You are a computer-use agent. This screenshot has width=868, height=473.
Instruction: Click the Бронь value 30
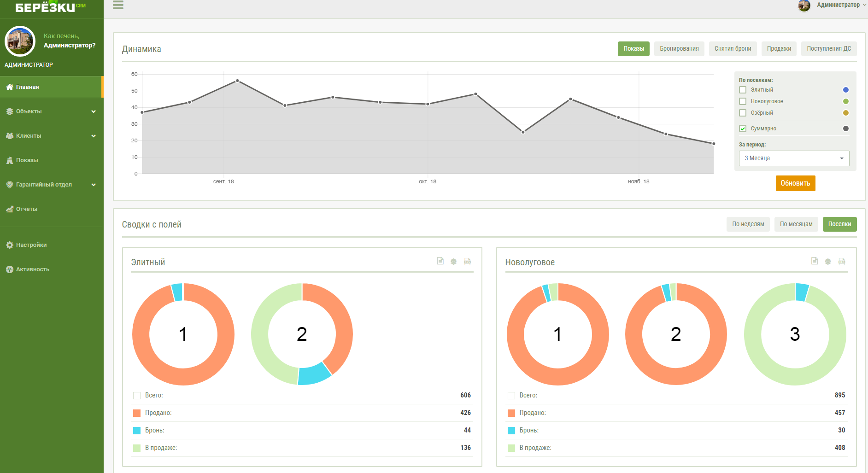click(842, 430)
